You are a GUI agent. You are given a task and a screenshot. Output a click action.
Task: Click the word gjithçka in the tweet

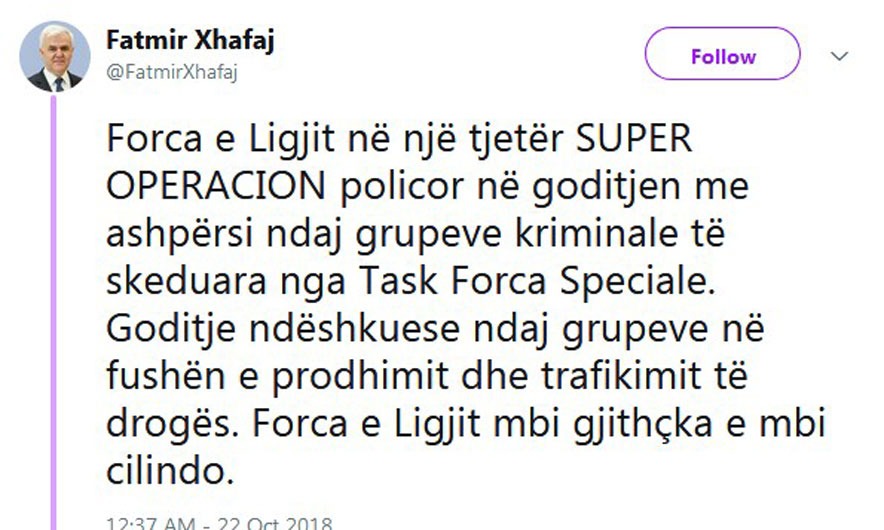[x=643, y=424]
